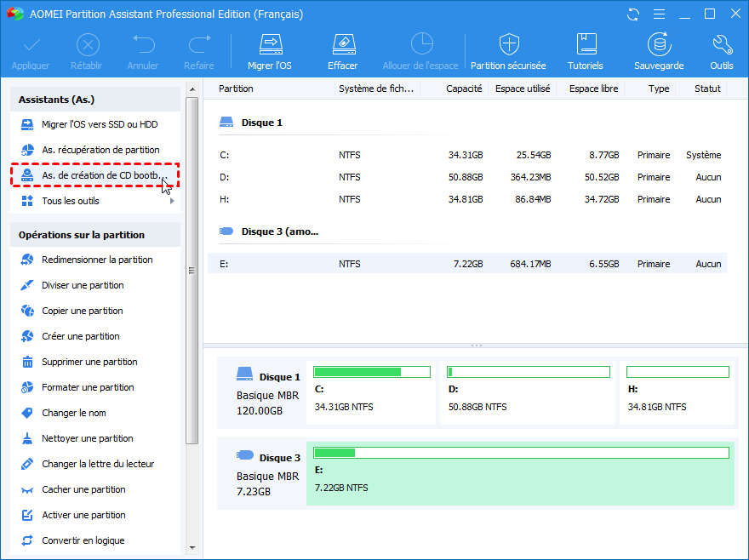Click sidebar scrollbar down arrow
This screenshot has height=560, width=749.
pyautogui.click(x=192, y=547)
